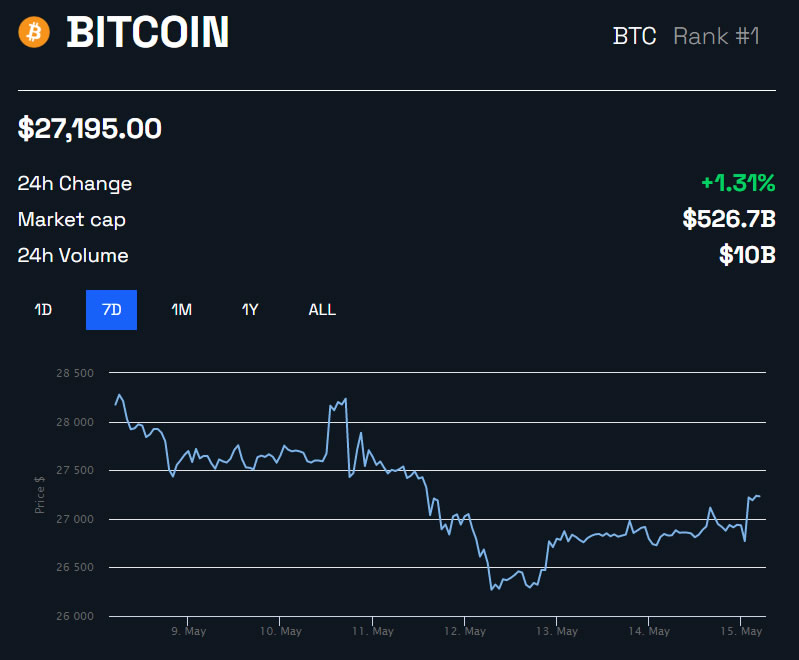This screenshot has height=660, width=799.
Task: Click the $27,195.00 price value
Action: pyautogui.click(x=90, y=128)
